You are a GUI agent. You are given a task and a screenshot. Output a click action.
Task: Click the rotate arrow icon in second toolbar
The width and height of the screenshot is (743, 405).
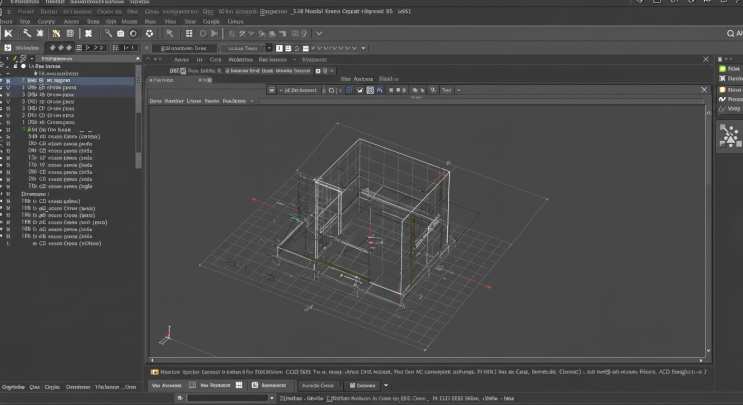pos(297,48)
